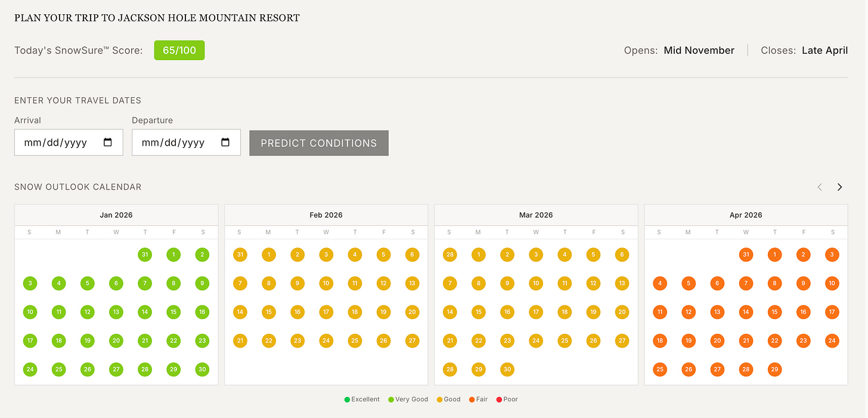Select March 30 in Mar 2026 calendar
Screen dimensions: 868x418
pos(507,369)
